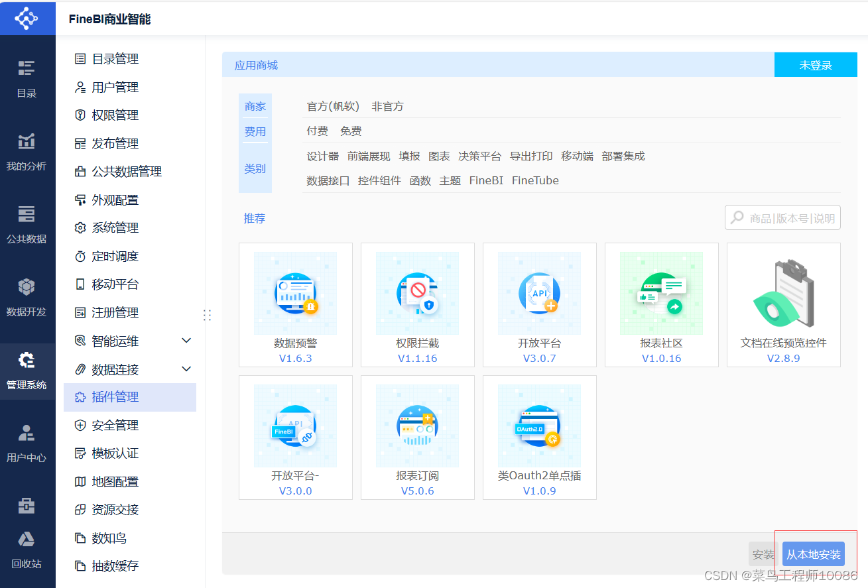The height and width of the screenshot is (588, 868).
Task: Select the 设计器 category
Action: click(x=322, y=156)
